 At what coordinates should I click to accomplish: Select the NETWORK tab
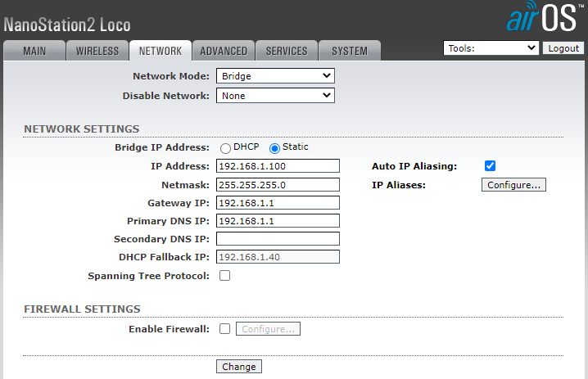tap(161, 51)
